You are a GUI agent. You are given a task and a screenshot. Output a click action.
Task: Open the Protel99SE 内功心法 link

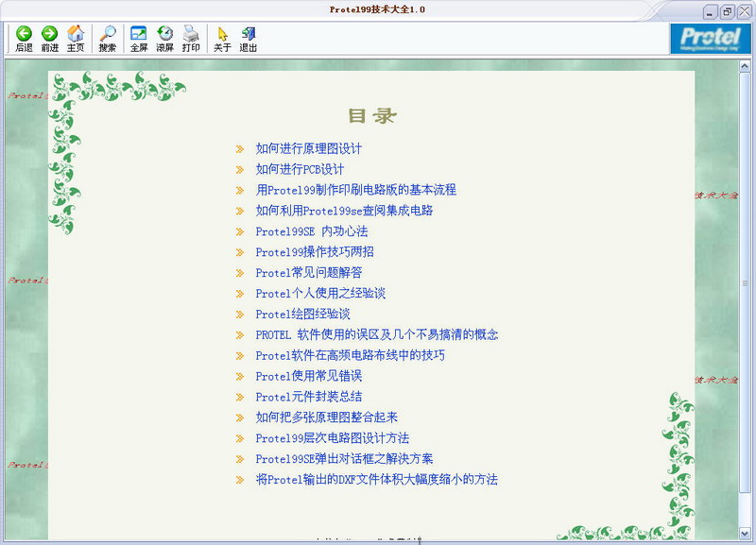tap(312, 231)
